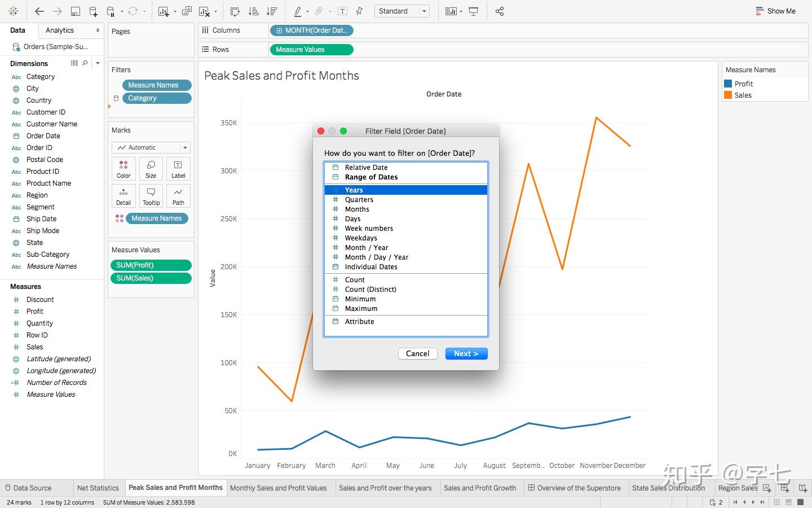Click the Tableau start page logo icon

point(14,11)
